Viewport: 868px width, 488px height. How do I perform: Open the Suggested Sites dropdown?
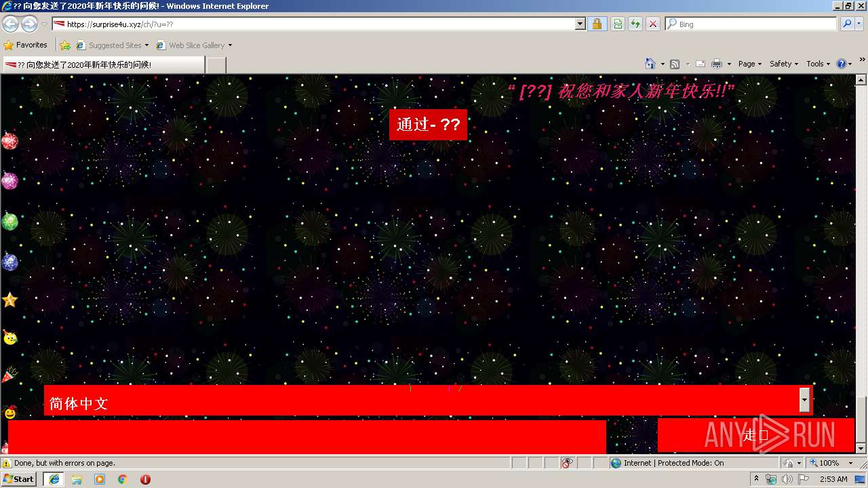click(x=146, y=45)
